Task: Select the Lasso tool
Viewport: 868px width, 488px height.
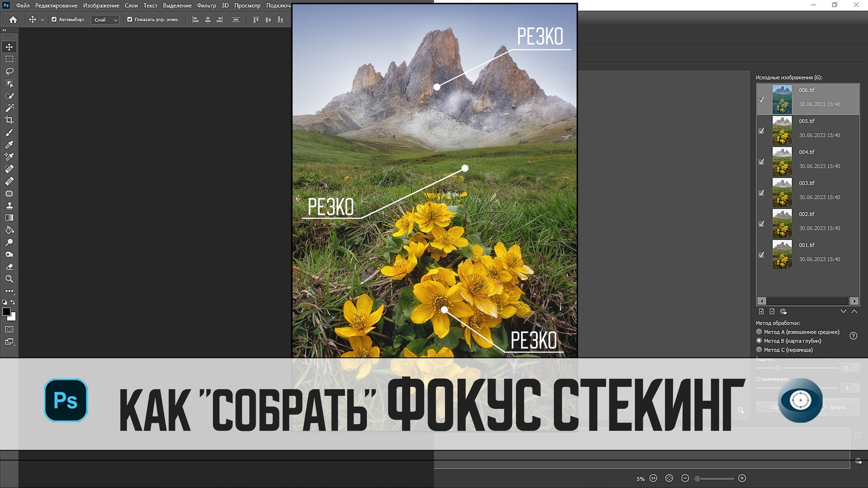Action: click(x=9, y=71)
